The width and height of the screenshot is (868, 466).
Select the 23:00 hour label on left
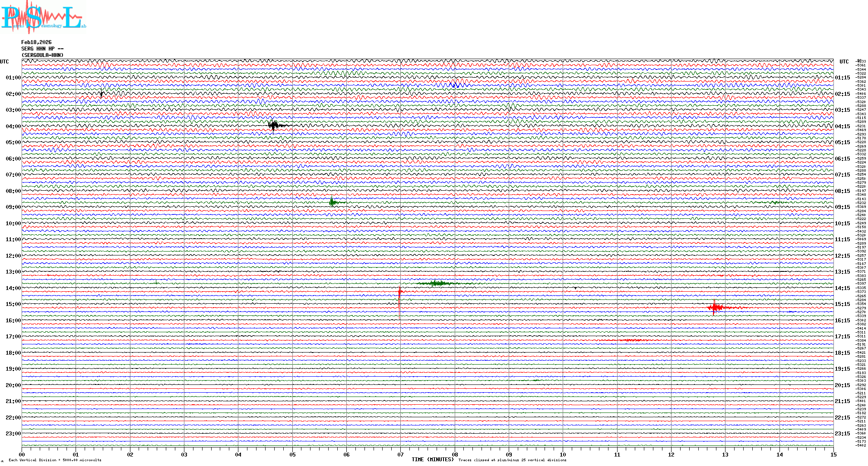[13, 434]
